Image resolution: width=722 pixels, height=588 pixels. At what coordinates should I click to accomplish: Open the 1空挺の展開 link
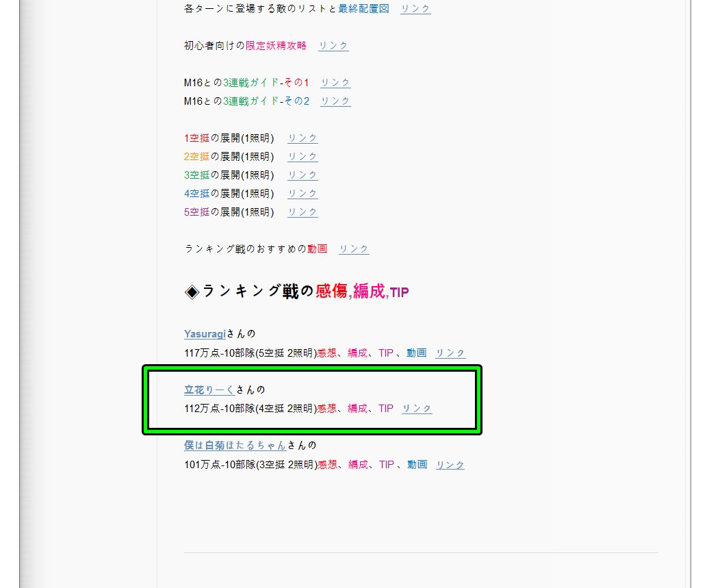click(302, 138)
